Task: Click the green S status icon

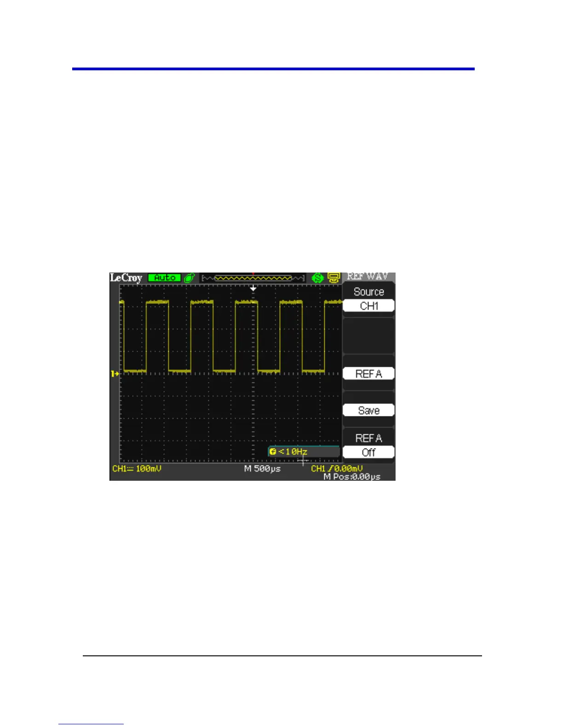Action: pos(317,278)
